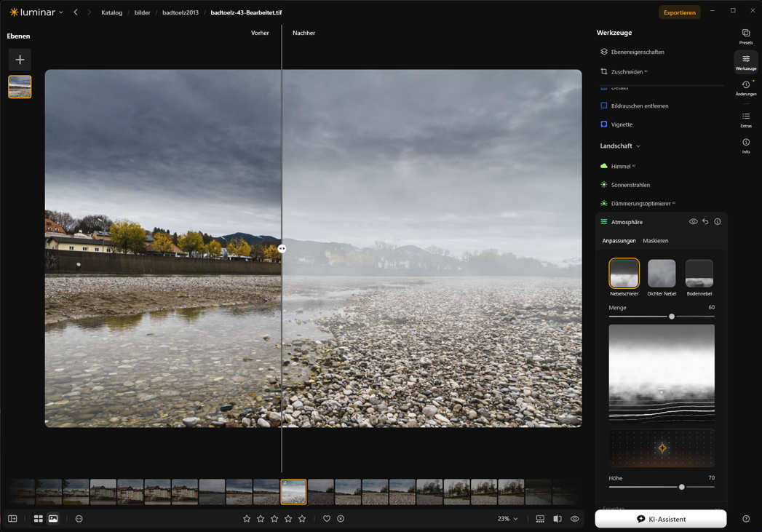The image size is (762, 532).
Task: Go back with the navigation arrow
Action: tap(76, 12)
